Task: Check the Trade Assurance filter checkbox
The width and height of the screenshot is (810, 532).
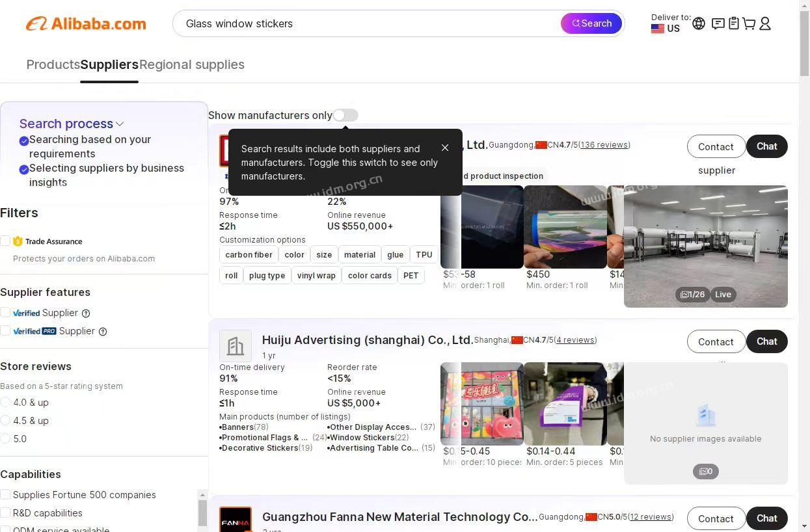Action: 5,241
